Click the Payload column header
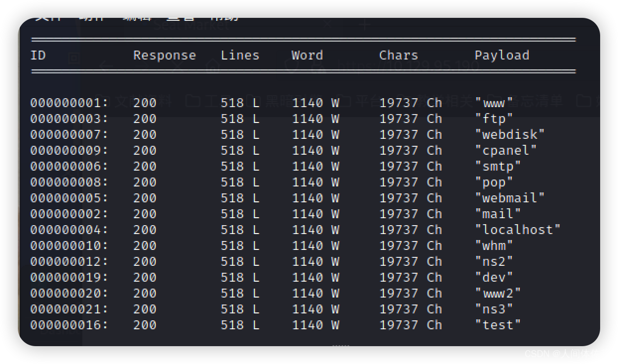Screen dimensions: 618x364 502,55
